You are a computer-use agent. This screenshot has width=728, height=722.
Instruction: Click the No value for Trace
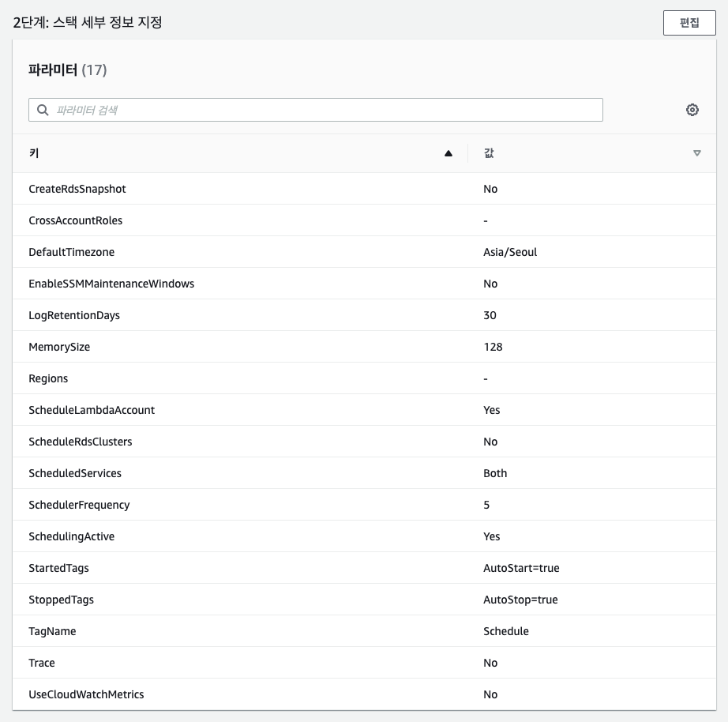[x=490, y=663]
